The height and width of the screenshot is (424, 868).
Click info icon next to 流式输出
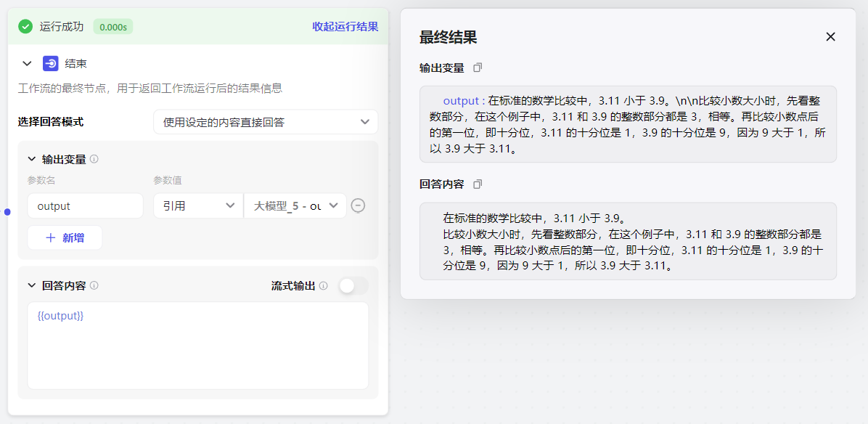pyautogui.click(x=323, y=285)
